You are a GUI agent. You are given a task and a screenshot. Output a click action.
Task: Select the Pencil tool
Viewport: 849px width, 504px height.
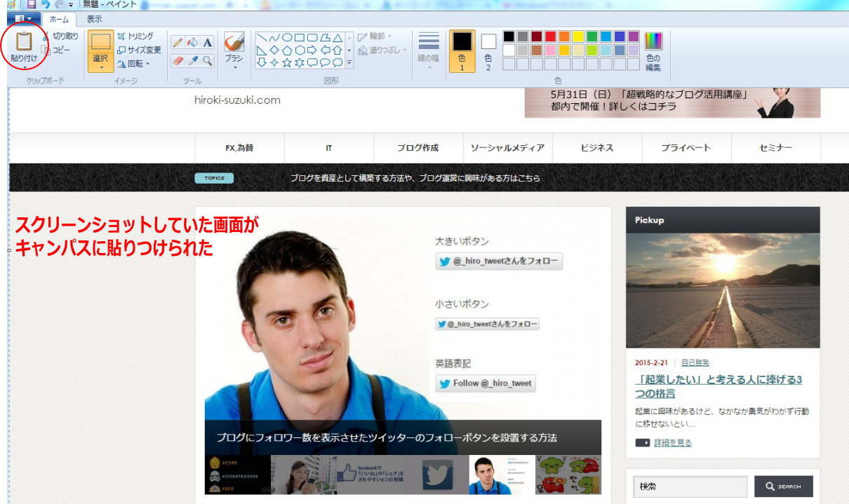coord(178,43)
